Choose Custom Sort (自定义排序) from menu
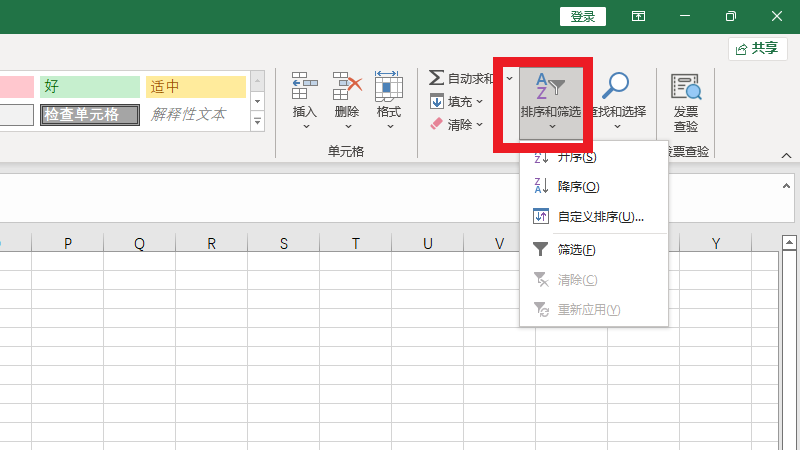 [x=600, y=216]
